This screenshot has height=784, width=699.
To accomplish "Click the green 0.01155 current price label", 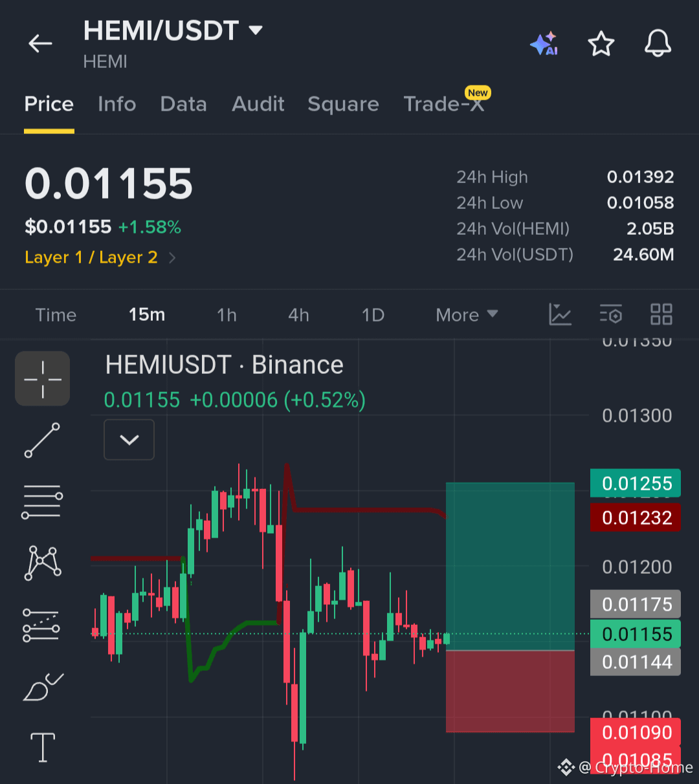I will point(636,634).
